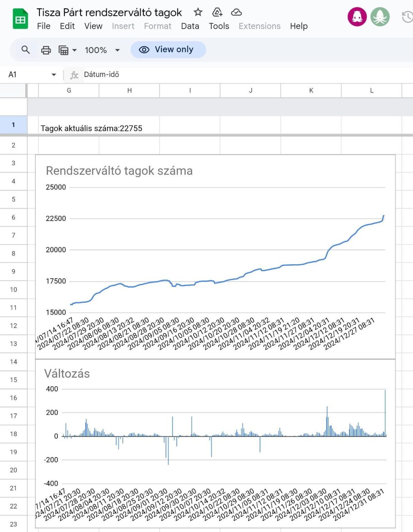Viewport: 413px width, 532px height.
Task: Click the Rendszerváltó tagok száma chart title
Action: point(119,171)
